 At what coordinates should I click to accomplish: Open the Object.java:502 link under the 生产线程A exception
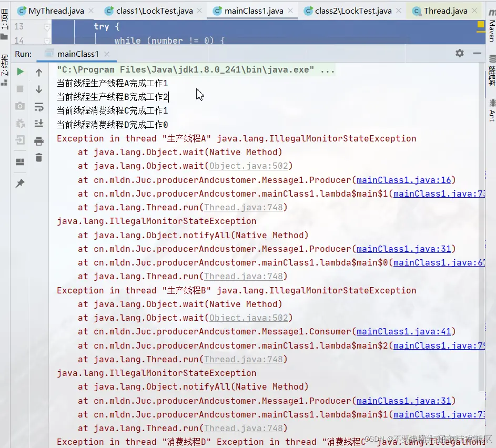[249, 166]
